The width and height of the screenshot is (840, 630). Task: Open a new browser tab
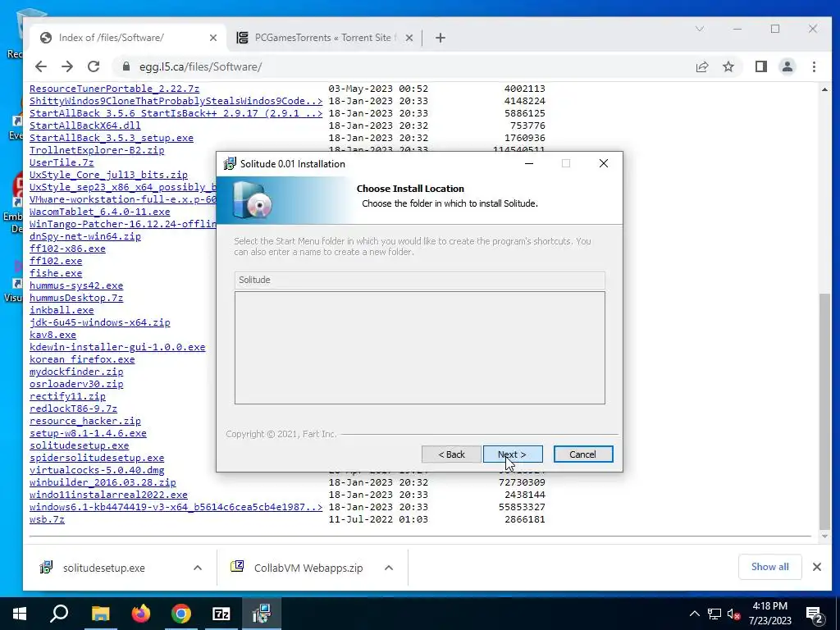[x=441, y=38]
